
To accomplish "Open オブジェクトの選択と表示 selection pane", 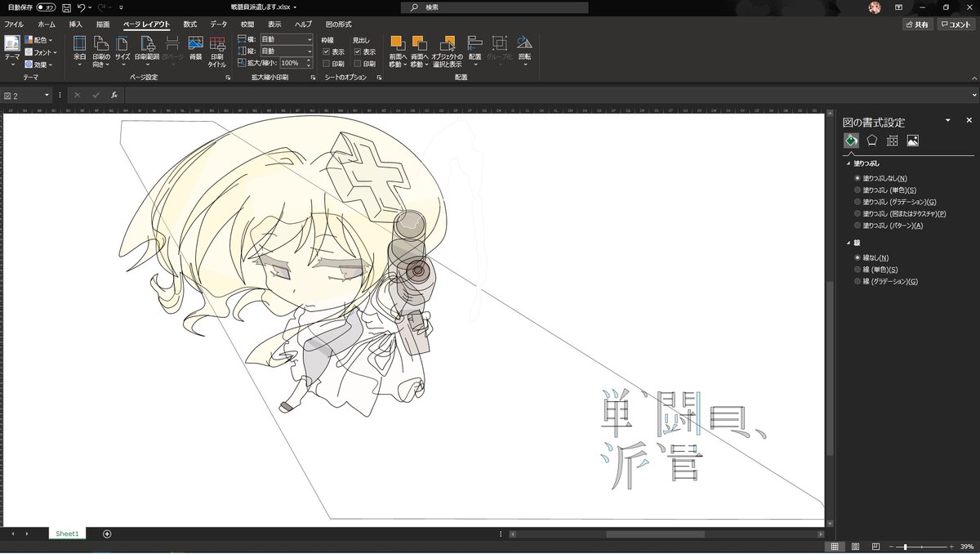I will tap(448, 51).
